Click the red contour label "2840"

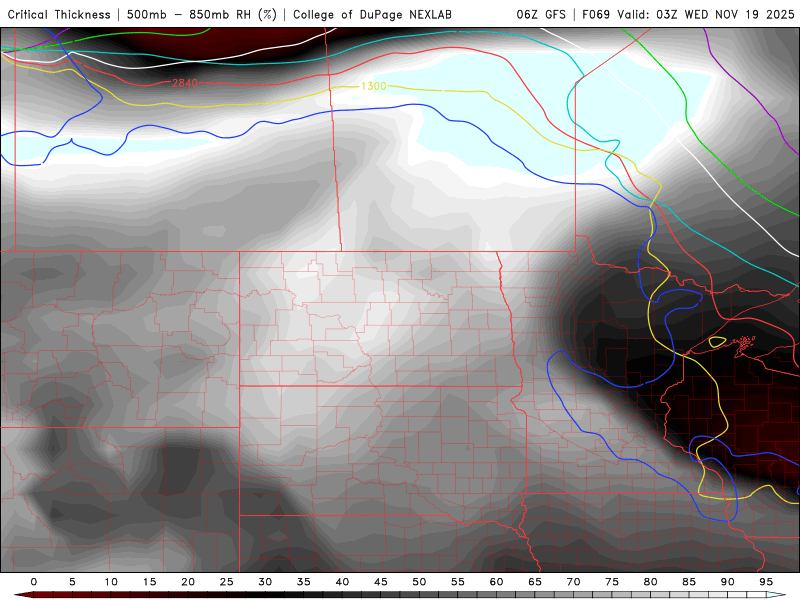(x=185, y=83)
